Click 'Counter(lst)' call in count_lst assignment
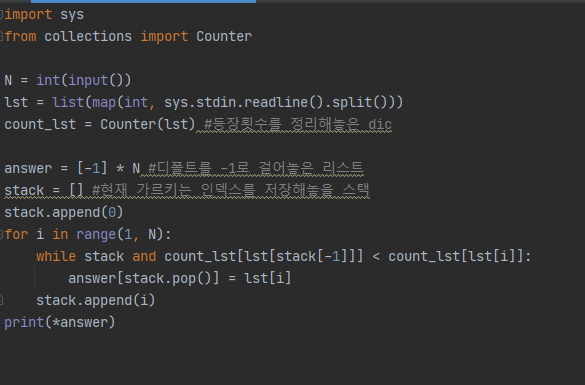 (x=147, y=125)
